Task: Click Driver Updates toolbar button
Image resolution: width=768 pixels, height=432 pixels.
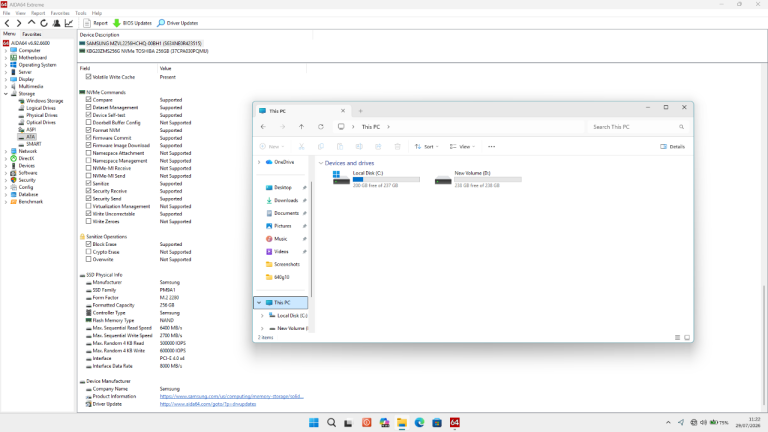Action: click(x=178, y=23)
